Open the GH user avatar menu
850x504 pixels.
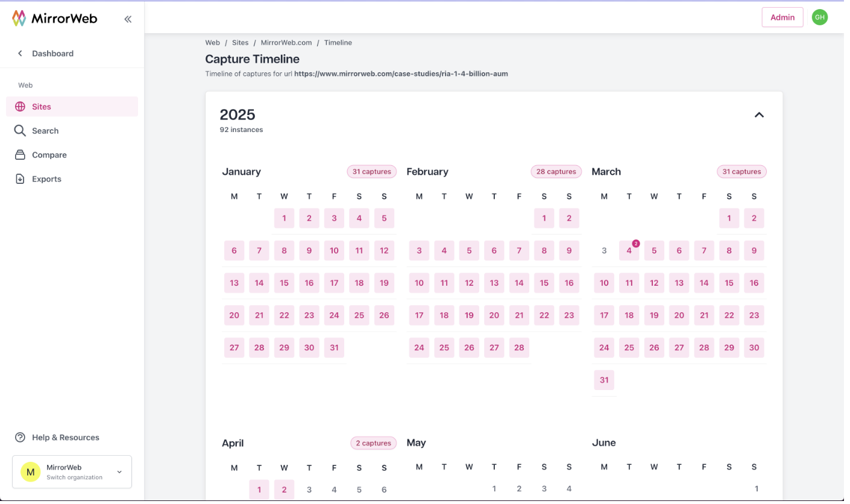[x=819, y=17]
